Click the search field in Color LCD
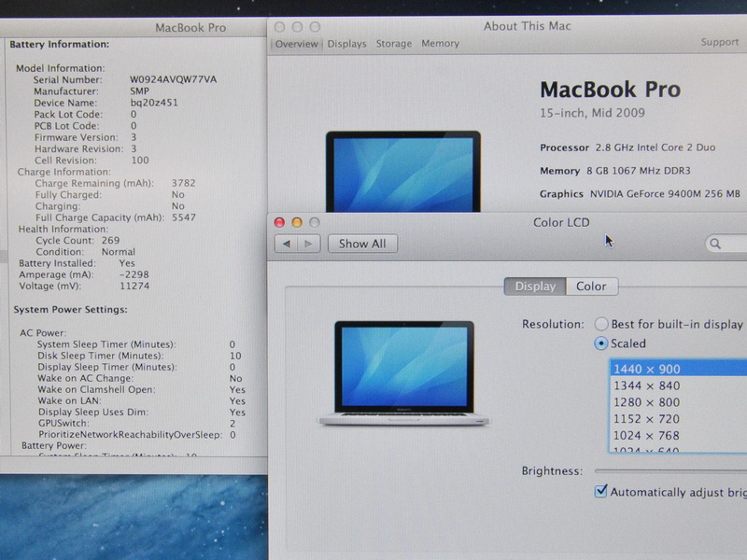 (x=726, y=244)
